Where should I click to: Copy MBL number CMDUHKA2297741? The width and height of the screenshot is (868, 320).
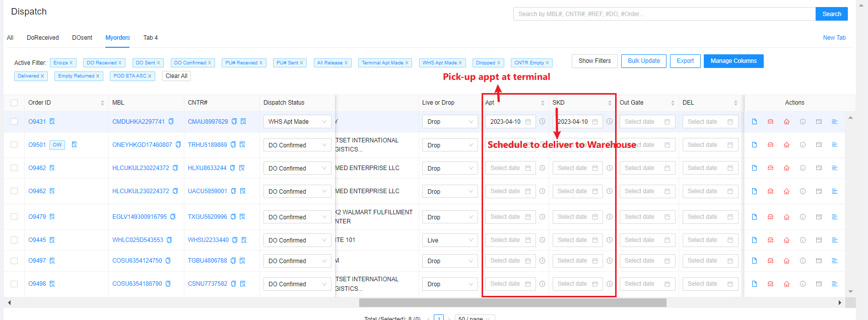171,122
